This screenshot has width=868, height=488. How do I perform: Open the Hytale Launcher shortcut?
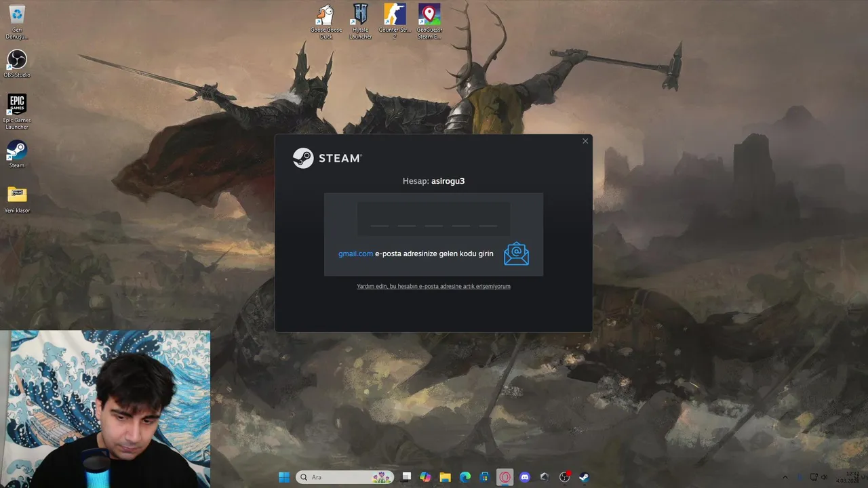click(x=360, y=22)
